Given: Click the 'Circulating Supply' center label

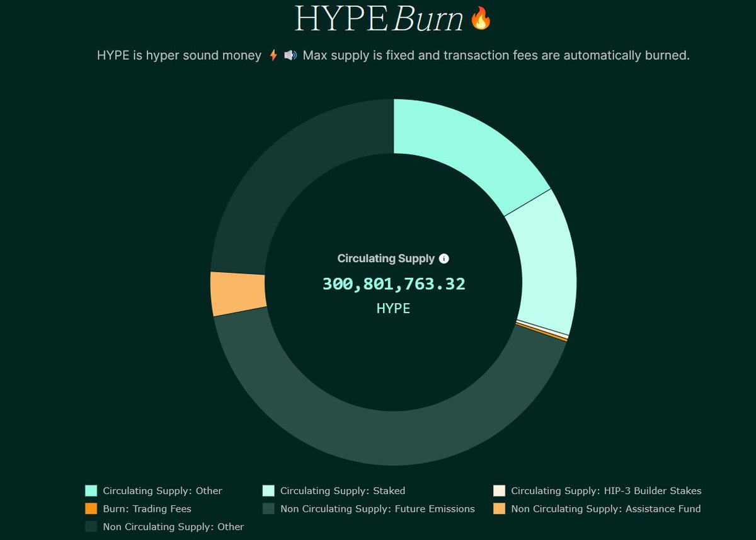Looking at the screenshot, I should 386,258.
